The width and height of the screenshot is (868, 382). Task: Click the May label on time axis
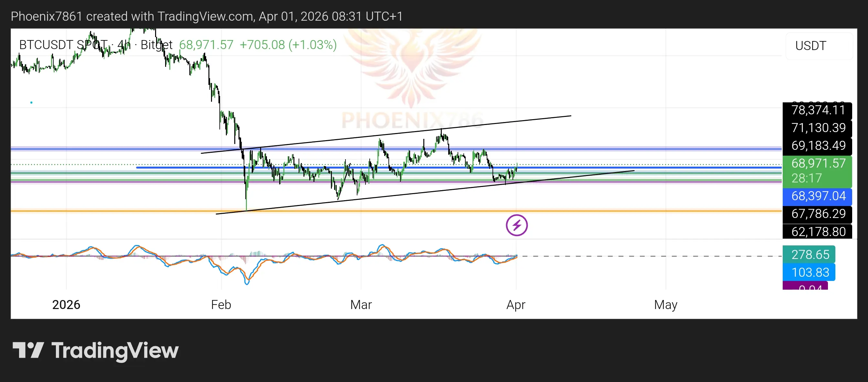tap(665, 305)
